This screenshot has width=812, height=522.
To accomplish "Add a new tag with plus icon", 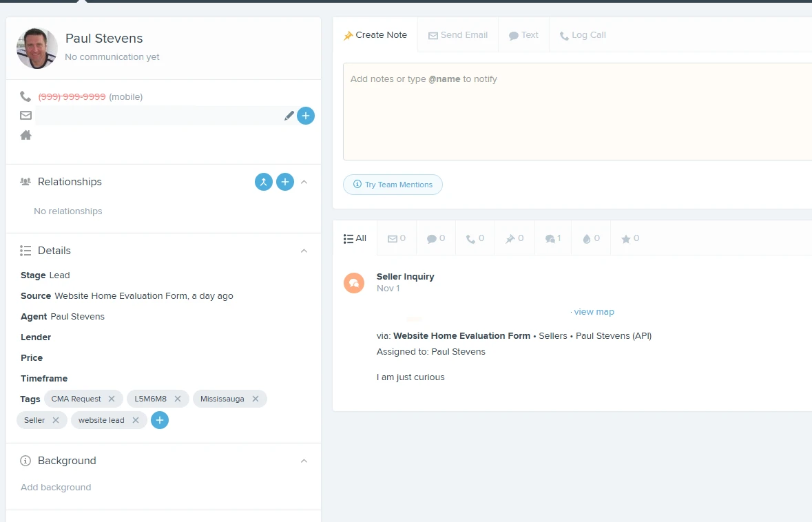I will (x=160, y=420).
